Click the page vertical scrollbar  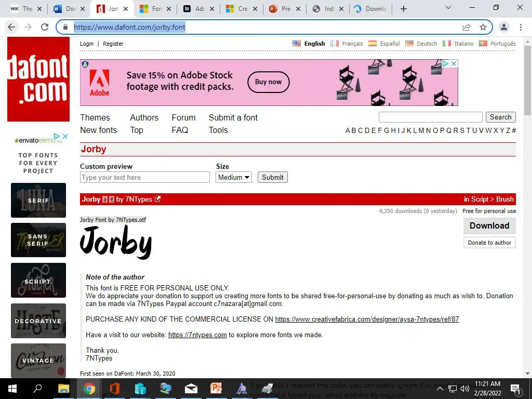[527, 80]
